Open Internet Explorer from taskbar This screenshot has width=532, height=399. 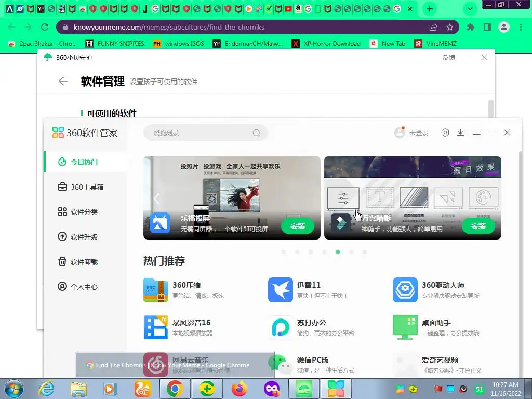[x=46, y=389]
